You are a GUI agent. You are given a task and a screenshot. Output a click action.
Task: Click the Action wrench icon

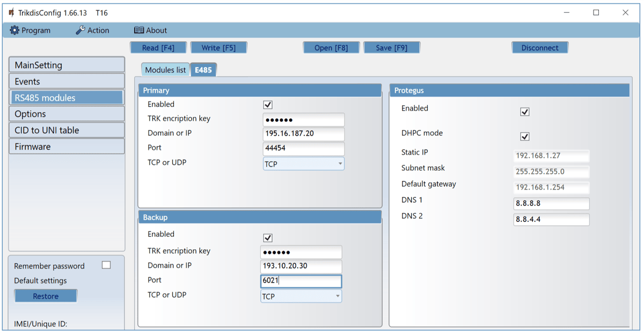pos(80,31)
